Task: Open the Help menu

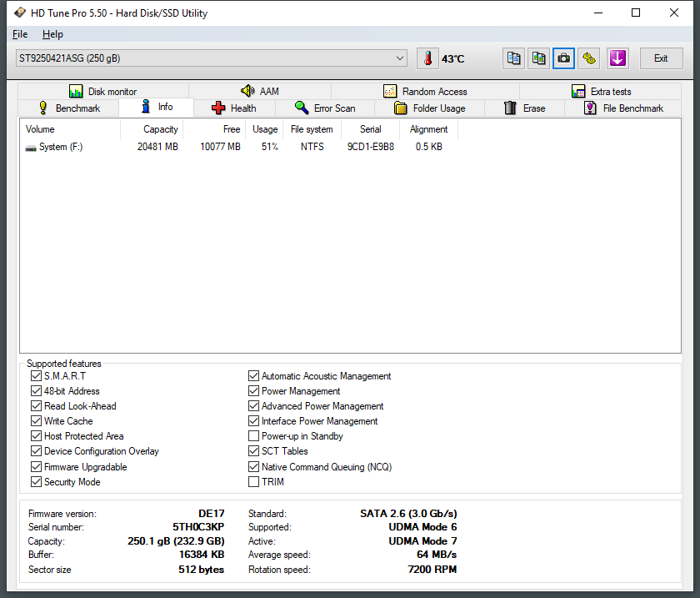Action: [52, 34]
